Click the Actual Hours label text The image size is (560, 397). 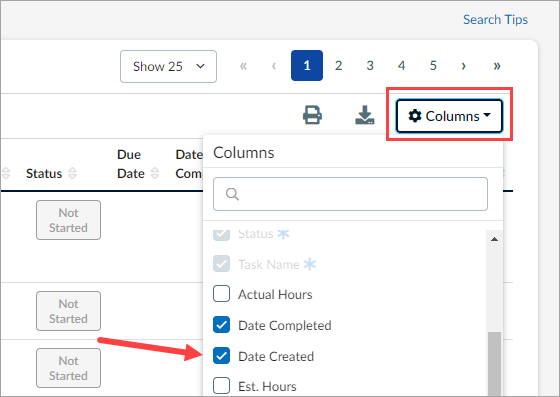275,295
